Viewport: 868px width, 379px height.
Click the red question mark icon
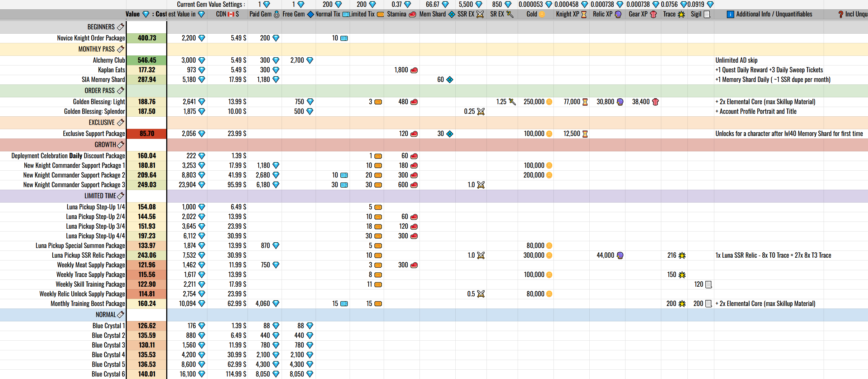coord(840,14)
